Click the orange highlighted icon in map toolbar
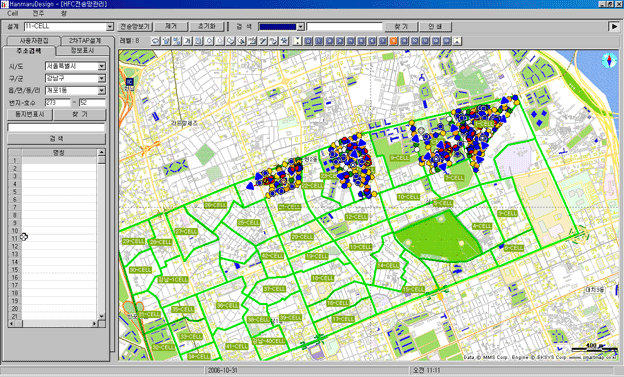624x377 pixels. click(393, 41)
